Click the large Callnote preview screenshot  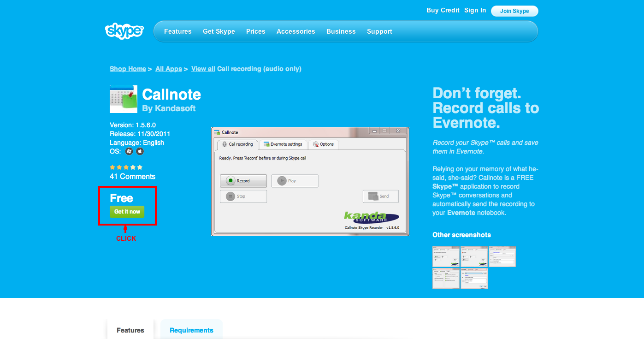310,181
